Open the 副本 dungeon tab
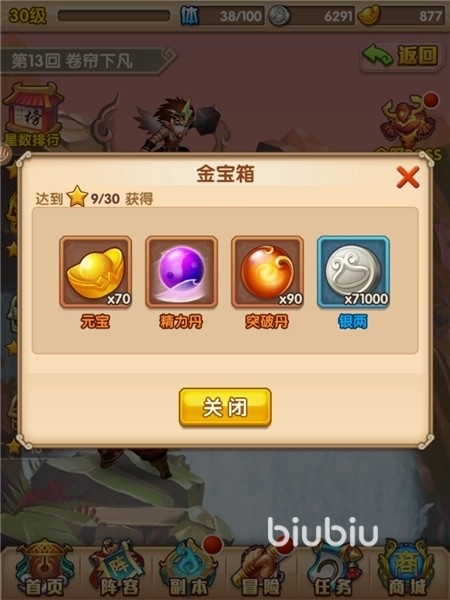The image size is (450, 600). click(x=189, y=569)
